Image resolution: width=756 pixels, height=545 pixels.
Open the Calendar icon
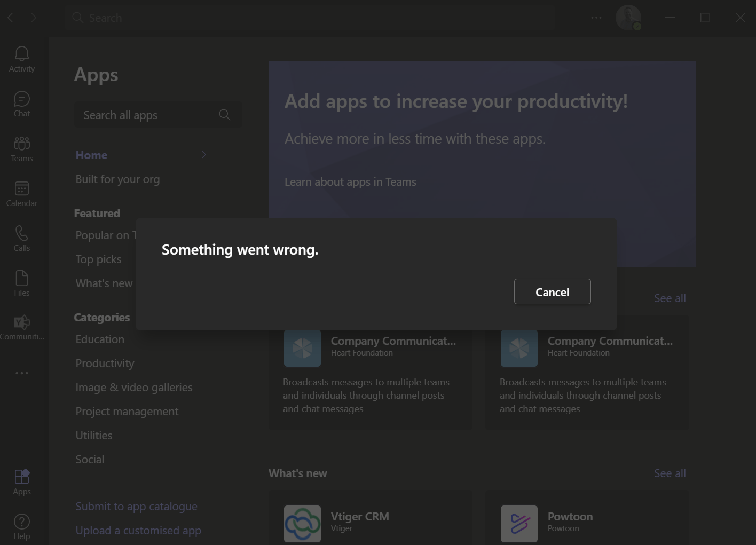pyautogui.click(x=22, y=188)
